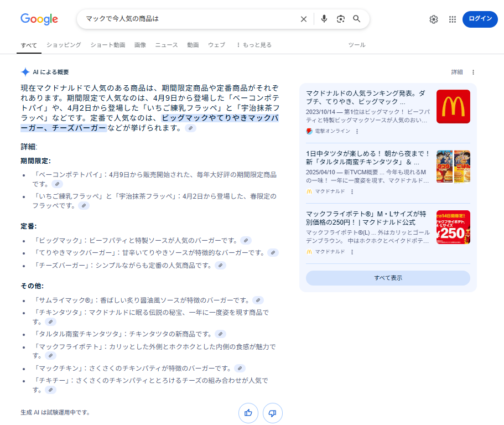
Task: Open source link icon for てりやきマックバーガー bullet
Action: tap(273, 253)
